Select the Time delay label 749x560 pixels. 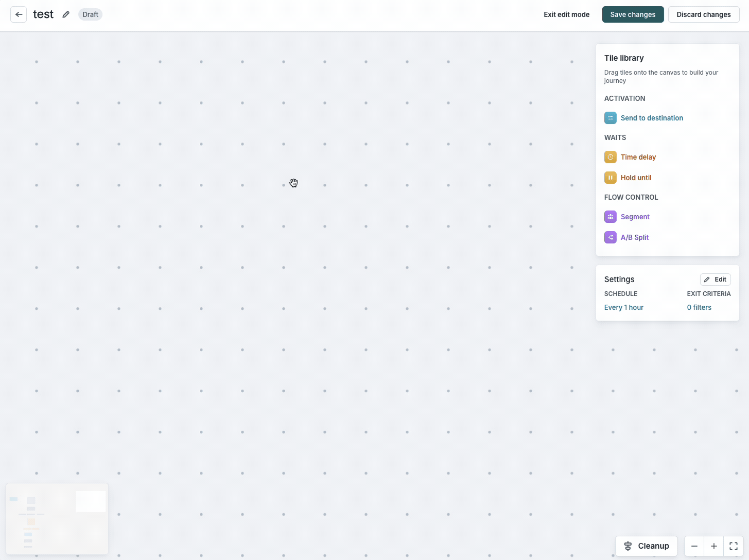pyautogui.click(x=638, y=157)
